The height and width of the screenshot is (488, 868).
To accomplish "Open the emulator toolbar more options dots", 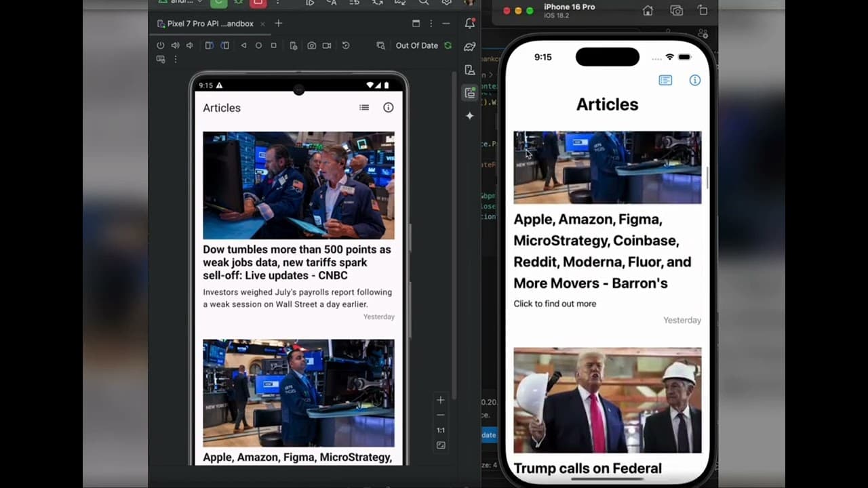I will click(175, 59).
